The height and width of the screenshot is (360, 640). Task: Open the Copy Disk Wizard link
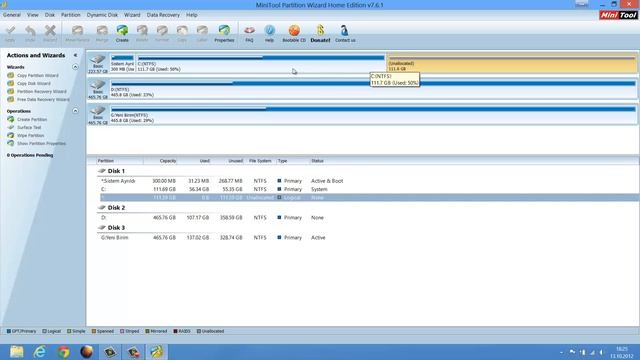34,83
